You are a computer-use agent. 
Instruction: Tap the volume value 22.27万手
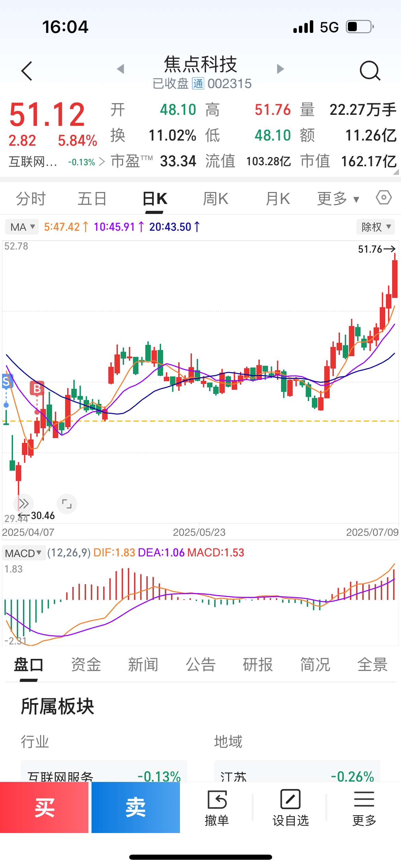(x=363, y=110)
